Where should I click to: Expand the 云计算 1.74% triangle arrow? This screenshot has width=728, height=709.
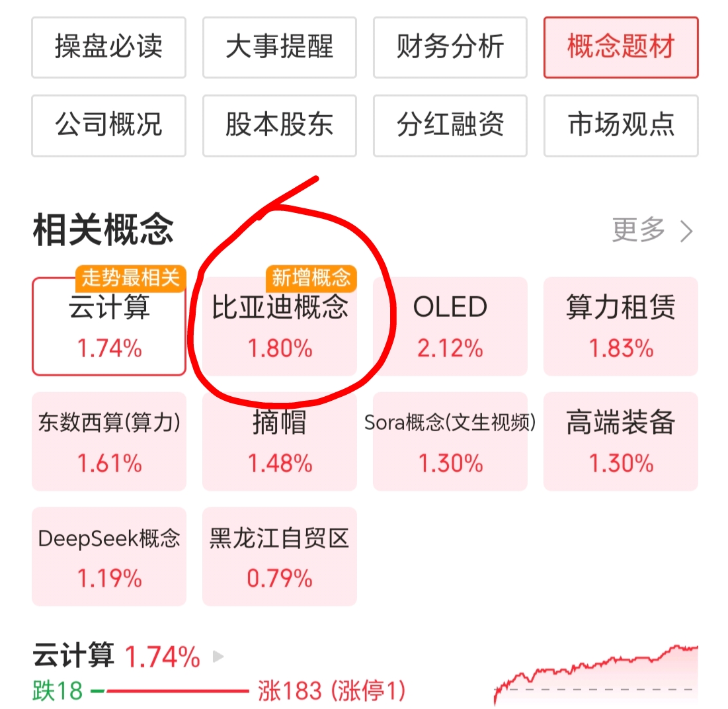coord(218,657)
